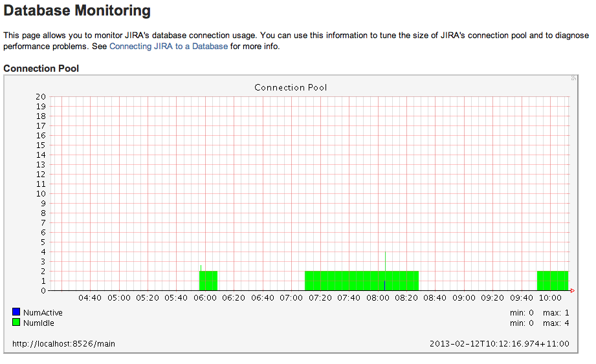Click the 09:00 time axis label
The height and width of the screenshot is (364, 596).
[464, 297]
